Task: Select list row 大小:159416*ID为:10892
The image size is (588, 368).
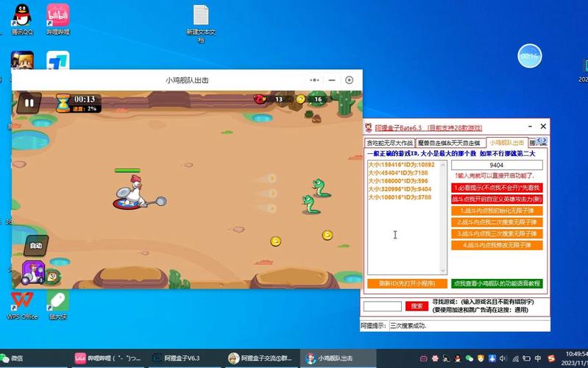Action: (x=401, y=165)
